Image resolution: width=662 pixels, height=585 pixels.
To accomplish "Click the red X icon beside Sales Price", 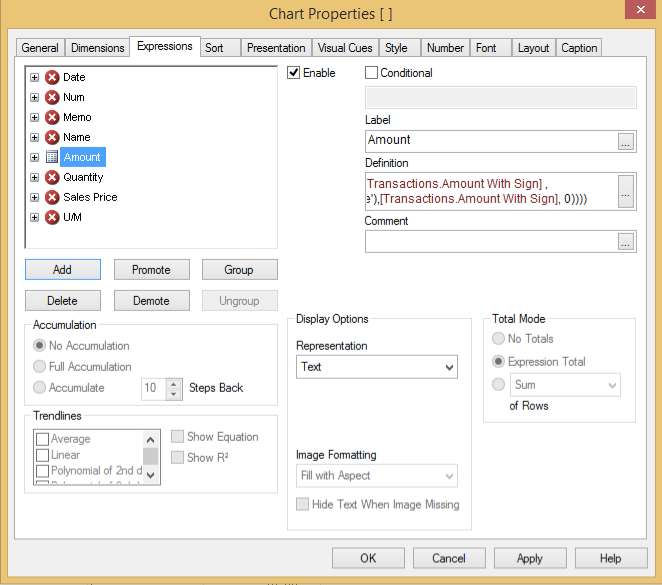I will tap(52, 197).
